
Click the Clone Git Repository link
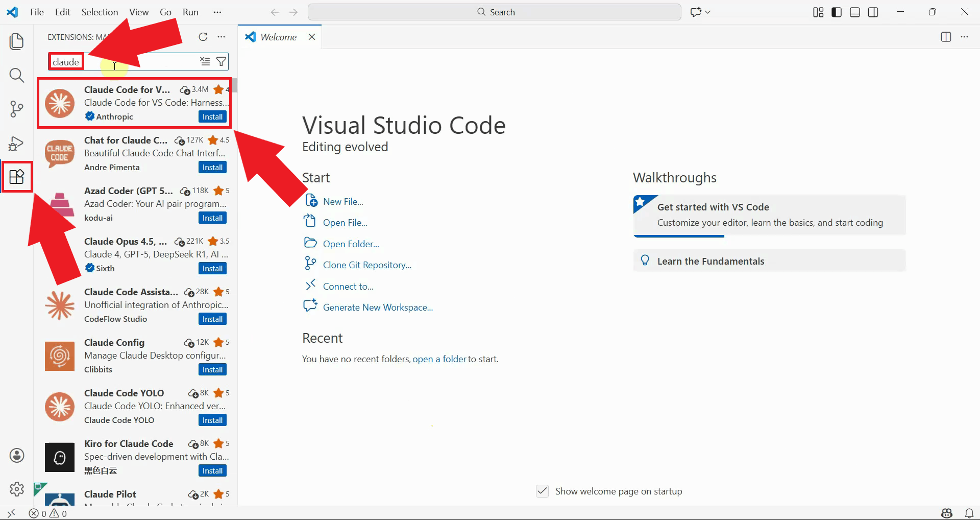click(x=367, y=265)
